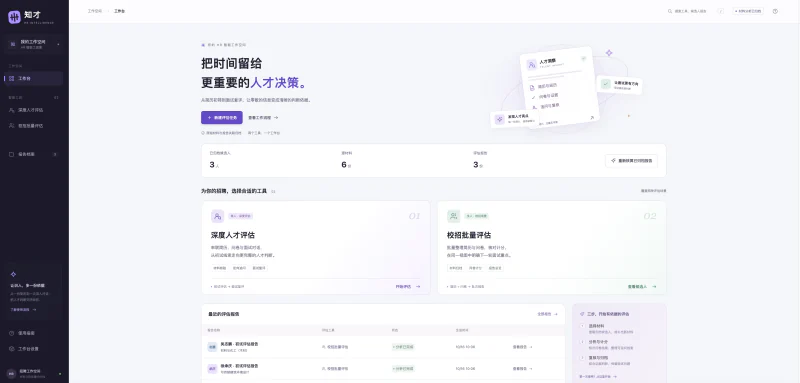Click the sidebar 工作台 grid icon
Image resolution: width=800 pixels, height=383 pixels.
[12, 79]
